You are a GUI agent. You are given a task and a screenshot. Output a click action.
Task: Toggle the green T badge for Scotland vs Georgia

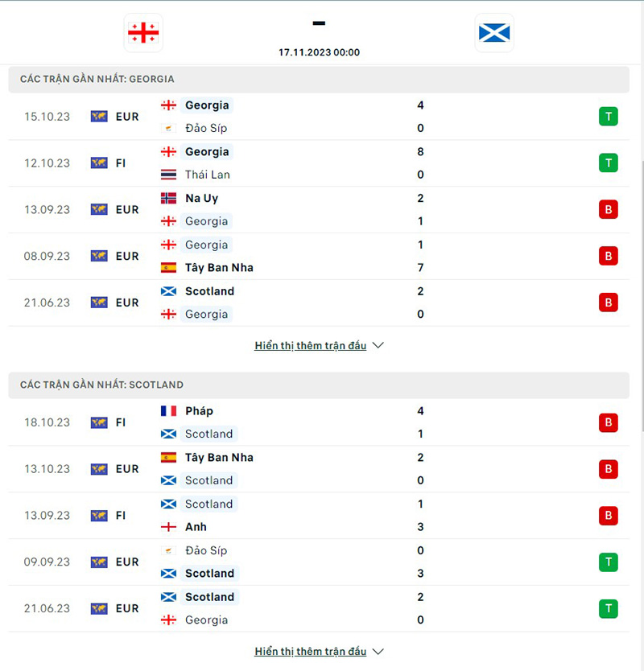(609, 608)
